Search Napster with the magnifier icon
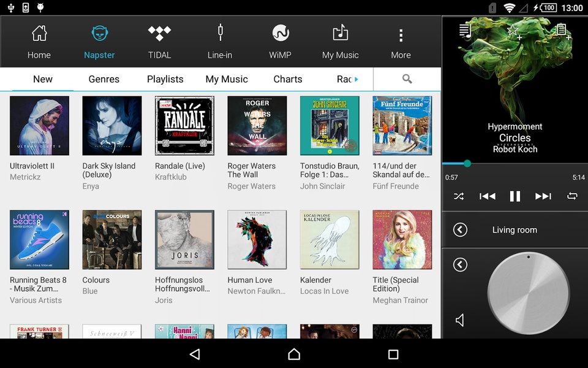The image size is (588, 368). point(407,79)
